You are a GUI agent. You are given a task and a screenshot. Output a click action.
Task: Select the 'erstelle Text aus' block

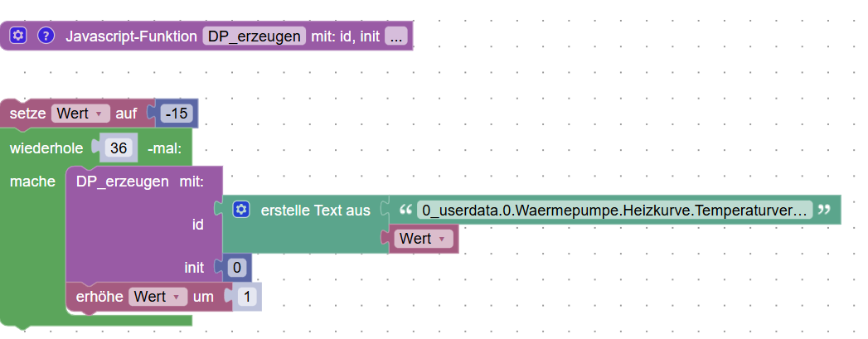coord(315,211)
